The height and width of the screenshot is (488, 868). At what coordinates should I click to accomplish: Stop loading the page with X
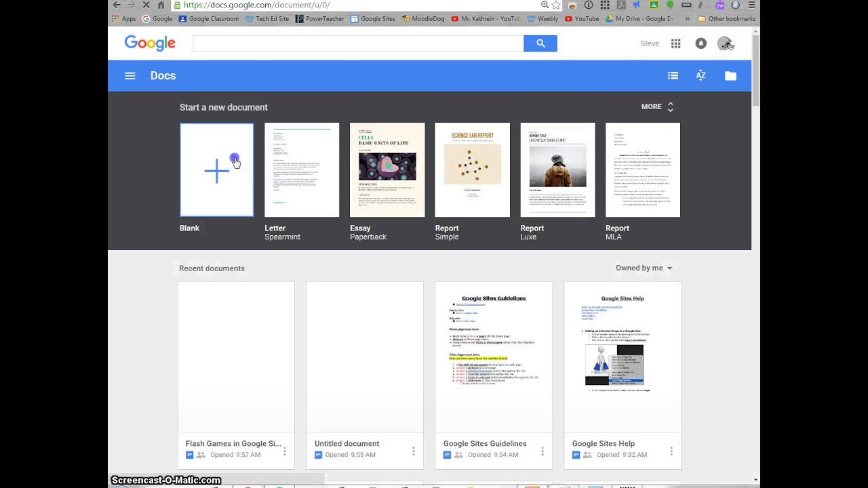click(146, 5)
